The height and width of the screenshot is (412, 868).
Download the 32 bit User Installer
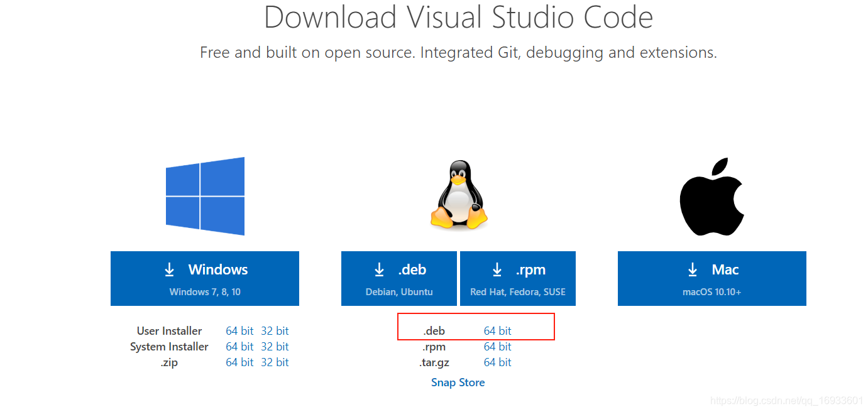coord(275,330)
